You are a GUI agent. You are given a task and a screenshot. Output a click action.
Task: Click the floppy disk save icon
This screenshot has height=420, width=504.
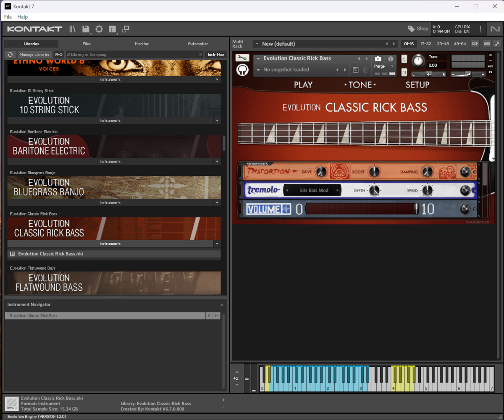click(86, 29)
